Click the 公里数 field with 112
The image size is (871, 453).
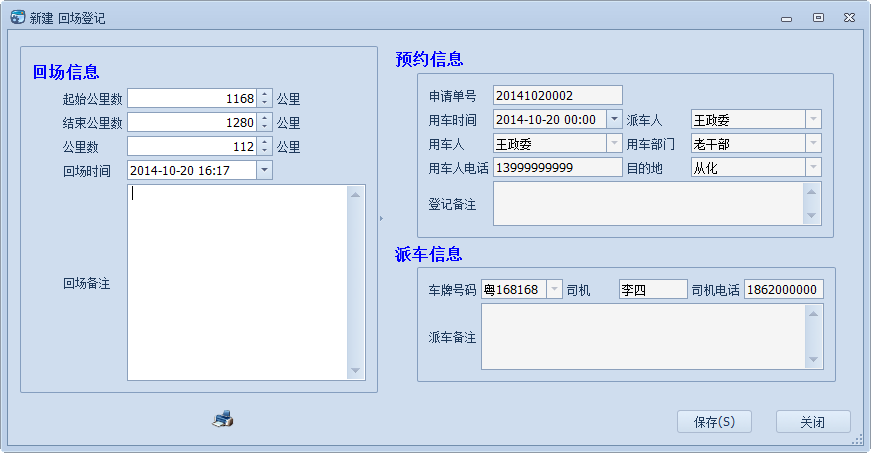pos(192,147)
